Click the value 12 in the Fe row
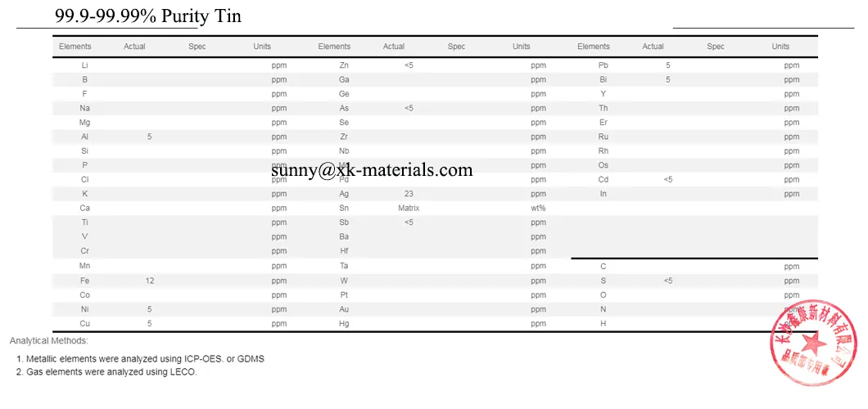 point(150,281)
